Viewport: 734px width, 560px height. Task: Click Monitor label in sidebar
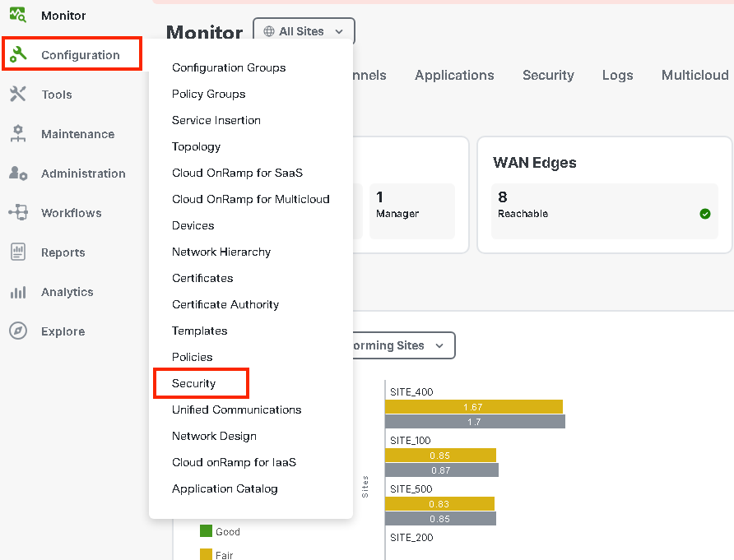(x=63, y=16)
